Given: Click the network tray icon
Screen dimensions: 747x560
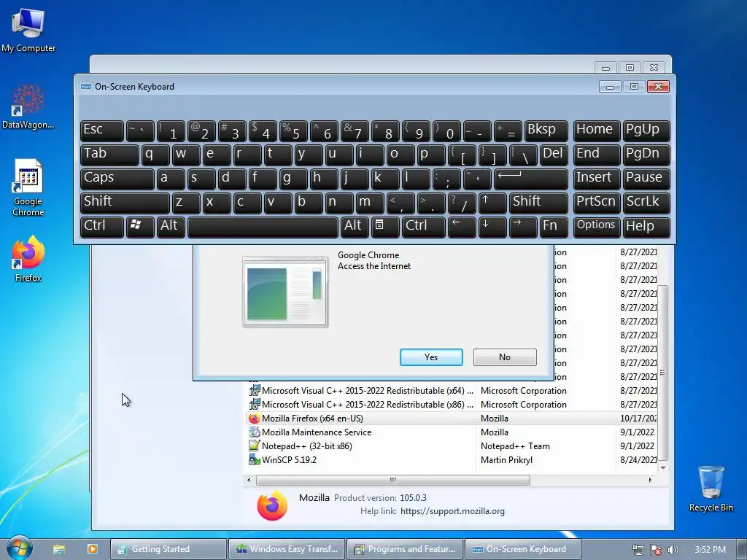Looking at the screenshot, I should [638, 550].
